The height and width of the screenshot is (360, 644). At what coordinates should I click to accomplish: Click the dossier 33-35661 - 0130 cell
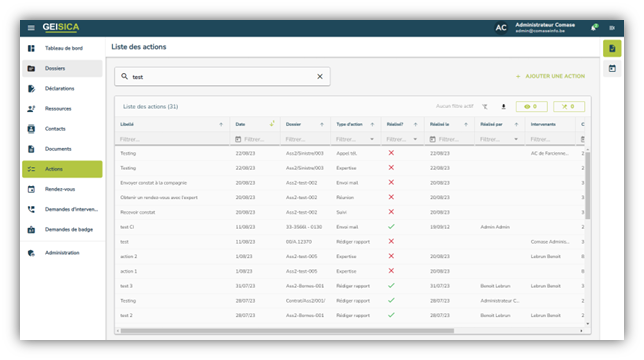[x=304, y=227]
